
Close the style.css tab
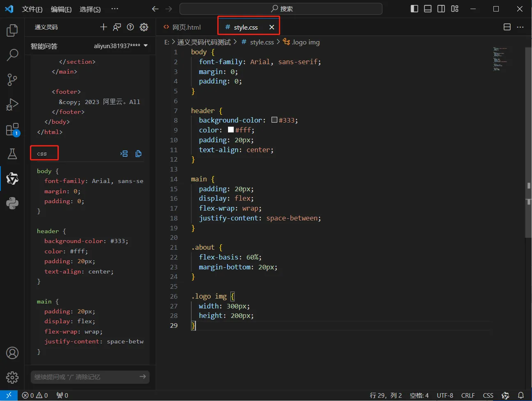click(272, 27)
